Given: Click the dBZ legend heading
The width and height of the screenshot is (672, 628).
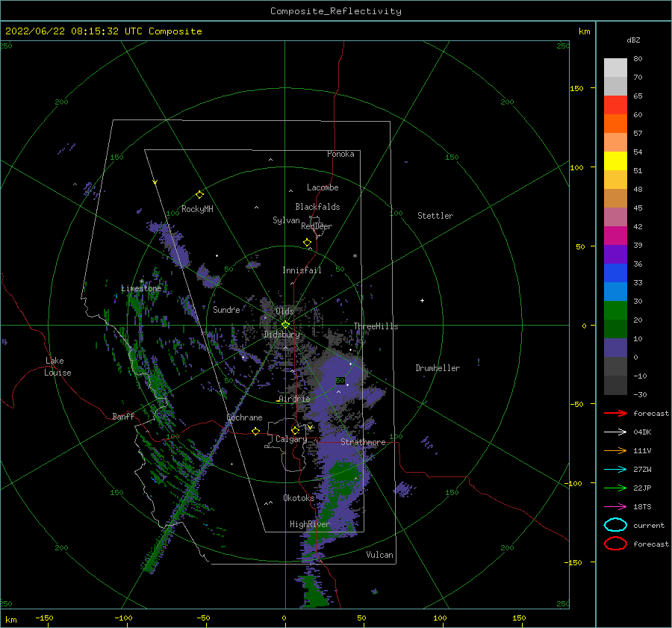Looking at the screenshot, I should pyautogui.click(x=633, y=40).
